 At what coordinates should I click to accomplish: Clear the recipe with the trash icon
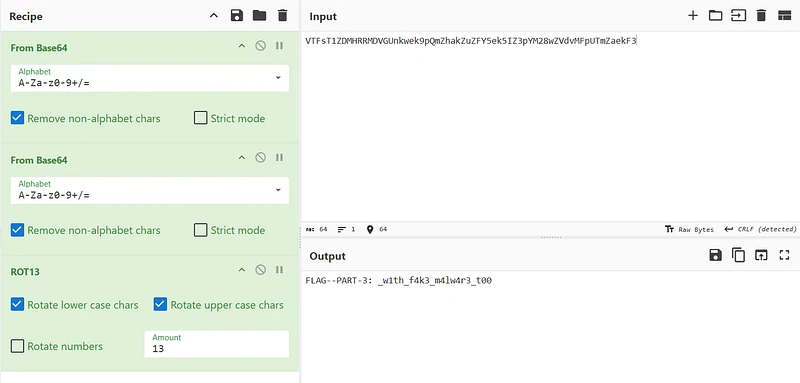click(282, 16)
